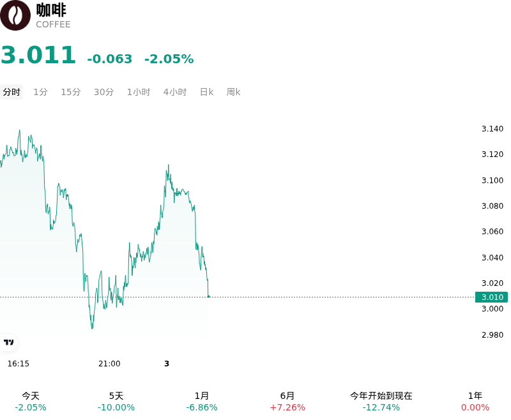Image resolution: width=511 pixels, height=420 pixels.
Task: Choose the 6月 range showing +7.26%
Action: pos(287,401)
